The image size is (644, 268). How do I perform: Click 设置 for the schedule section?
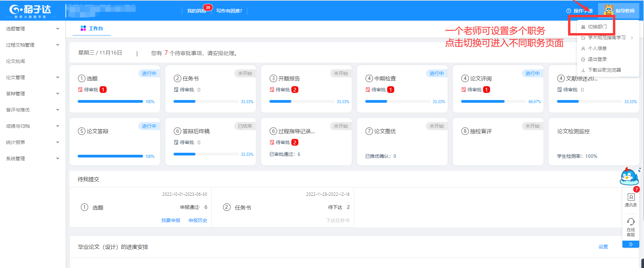603,247
